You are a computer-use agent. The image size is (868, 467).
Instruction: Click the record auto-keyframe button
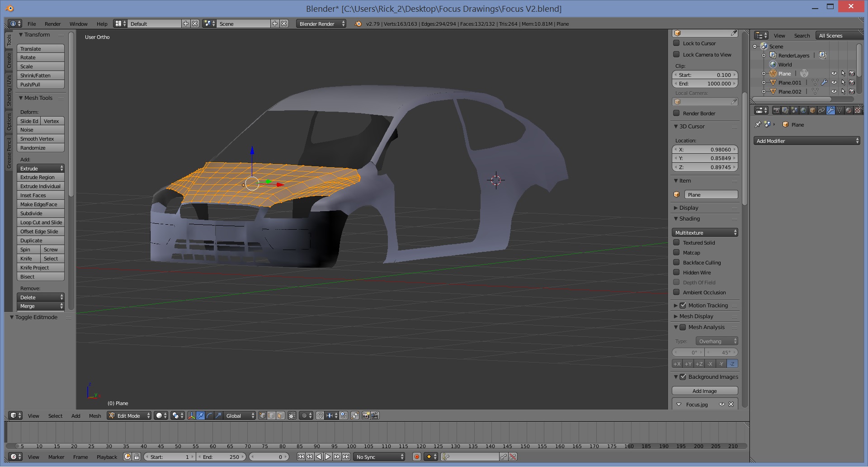pos(417,457)
